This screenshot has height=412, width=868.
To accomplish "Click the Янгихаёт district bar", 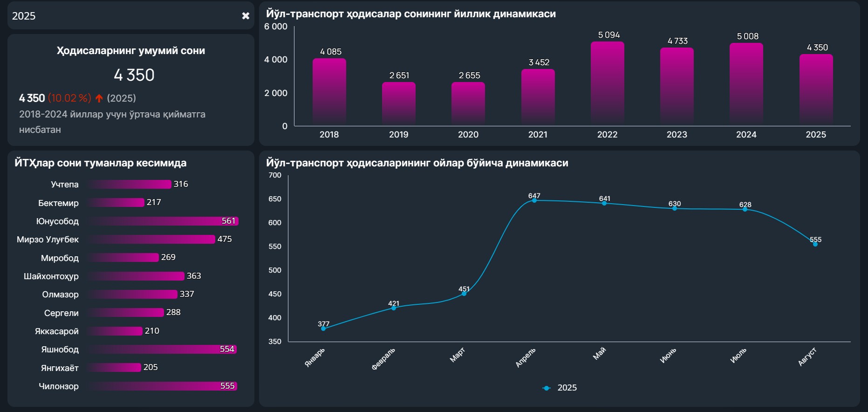I will (115, 367).
